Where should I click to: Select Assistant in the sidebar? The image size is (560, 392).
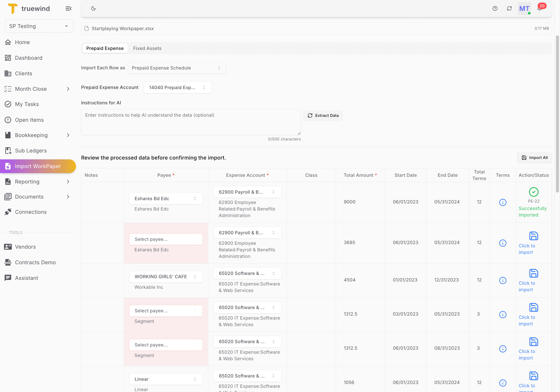pyautogui.click(x=26, y=278)
